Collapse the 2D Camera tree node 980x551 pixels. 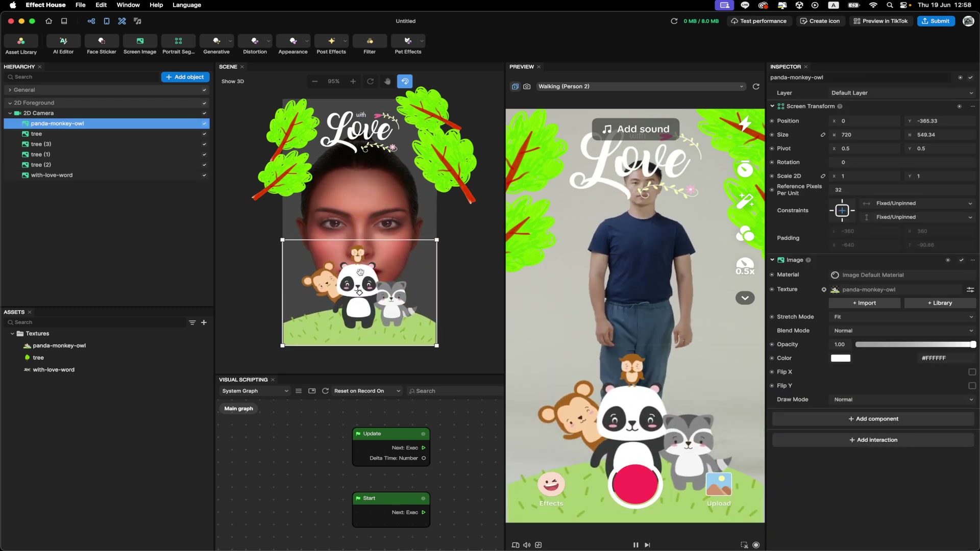coord(10,113)
